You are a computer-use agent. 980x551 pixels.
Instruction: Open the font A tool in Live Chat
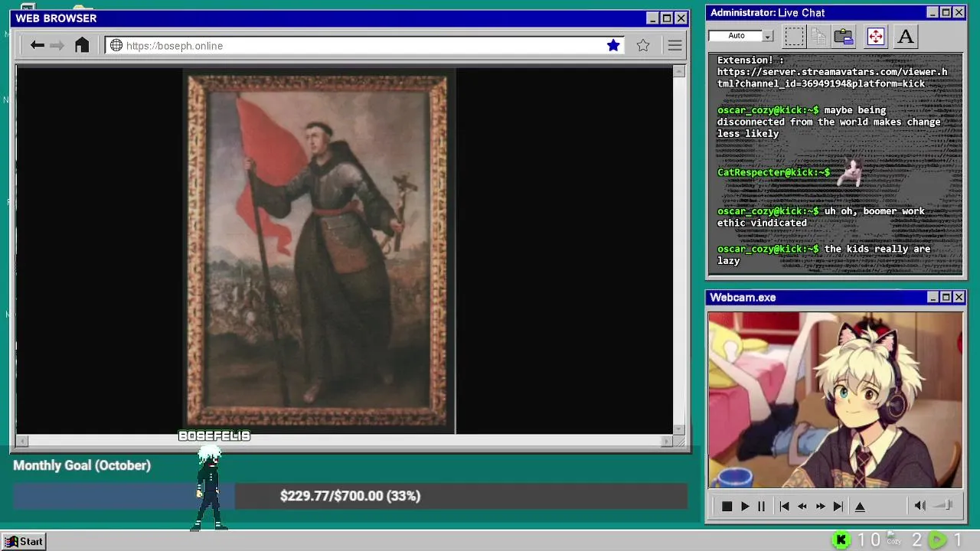[x=906, y=36]
